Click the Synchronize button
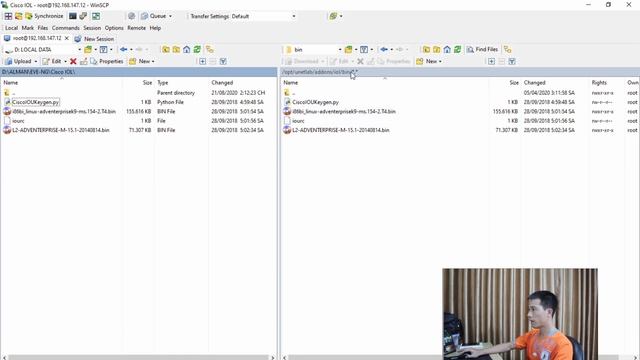640x360 pixels. click(x=44, y=16)
